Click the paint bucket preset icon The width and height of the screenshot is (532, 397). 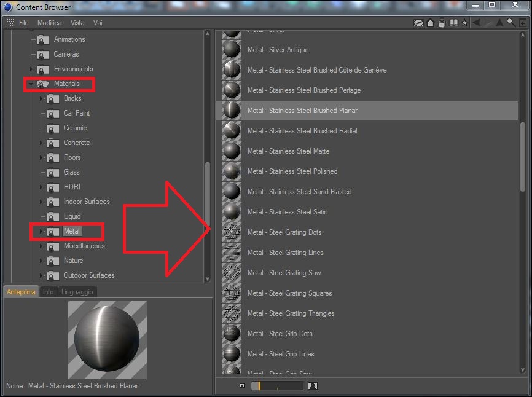pos(442,23)
